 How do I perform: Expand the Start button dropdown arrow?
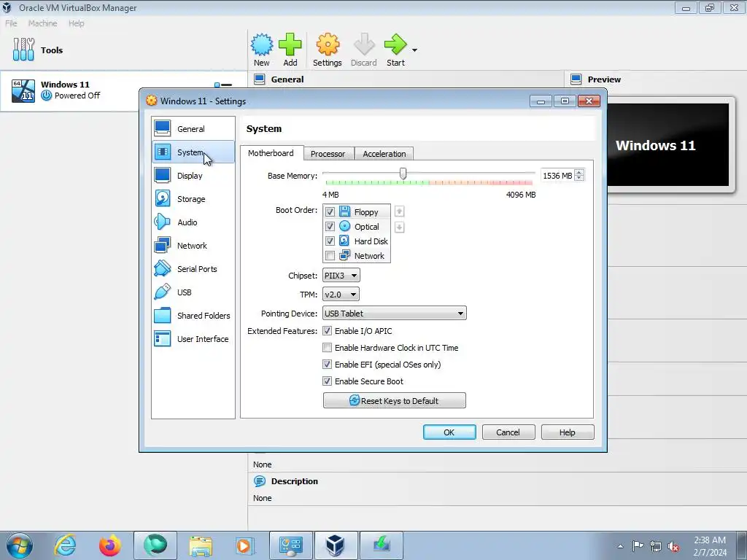point(414,50)
